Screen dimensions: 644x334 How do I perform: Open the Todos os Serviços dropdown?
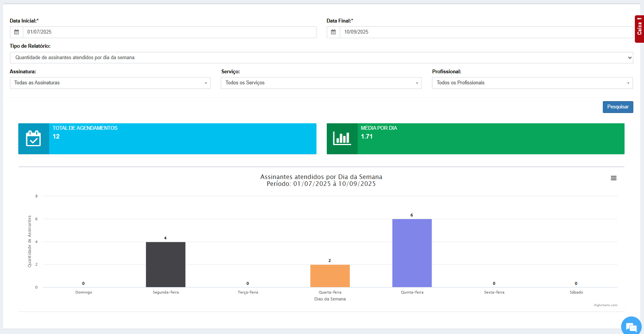tap(321, 83)
